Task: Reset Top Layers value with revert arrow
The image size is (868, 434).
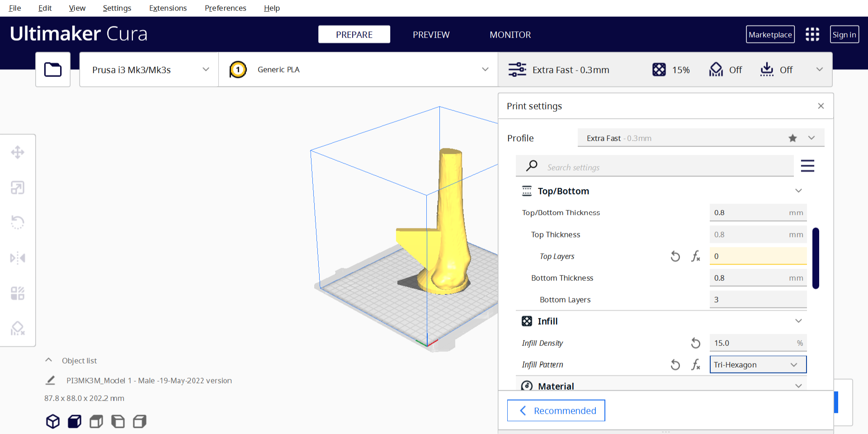Action: coord(675,256)
